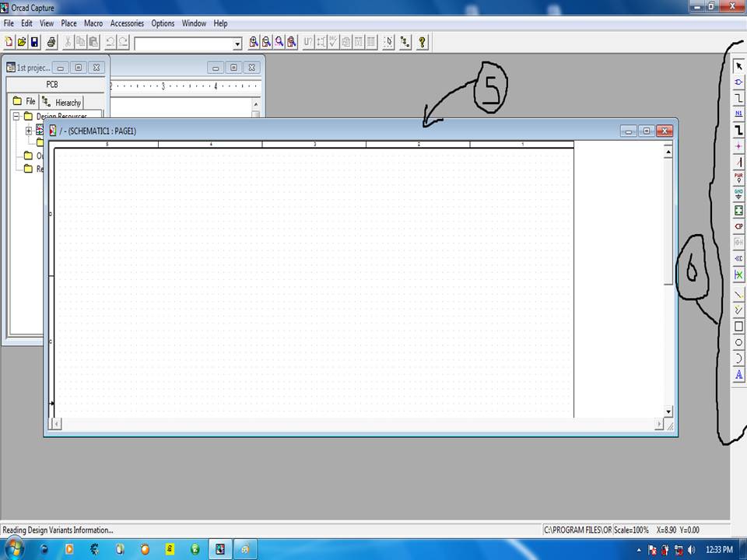The image size is (747, 560).
Task: Choose the Place Wire tool
Action: (x=738, y=98)
